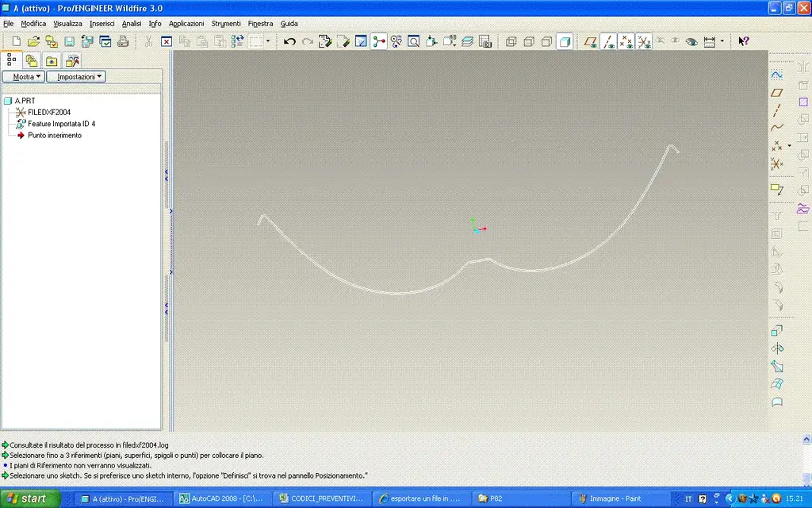Switch to Immagine - Paint in the taskbar
812x508 pixels.
622,498
